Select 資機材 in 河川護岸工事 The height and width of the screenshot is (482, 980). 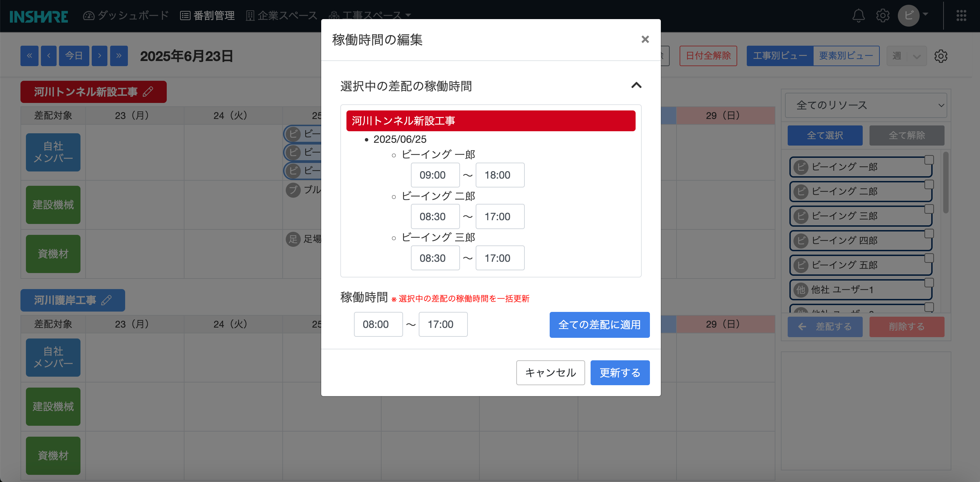(53, 456)
